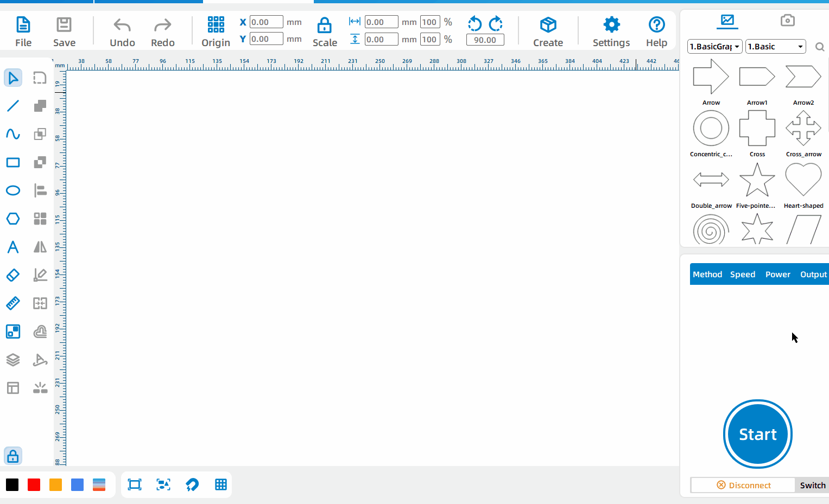Click the Output column header
The height and width of the screenshot is (504, 829).
click(813, 275)
